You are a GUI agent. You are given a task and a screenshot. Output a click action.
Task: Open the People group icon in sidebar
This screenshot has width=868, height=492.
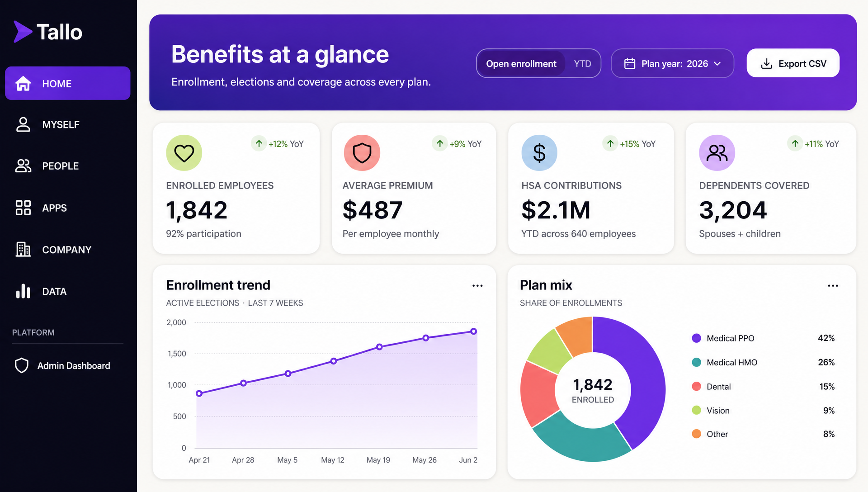23,166
